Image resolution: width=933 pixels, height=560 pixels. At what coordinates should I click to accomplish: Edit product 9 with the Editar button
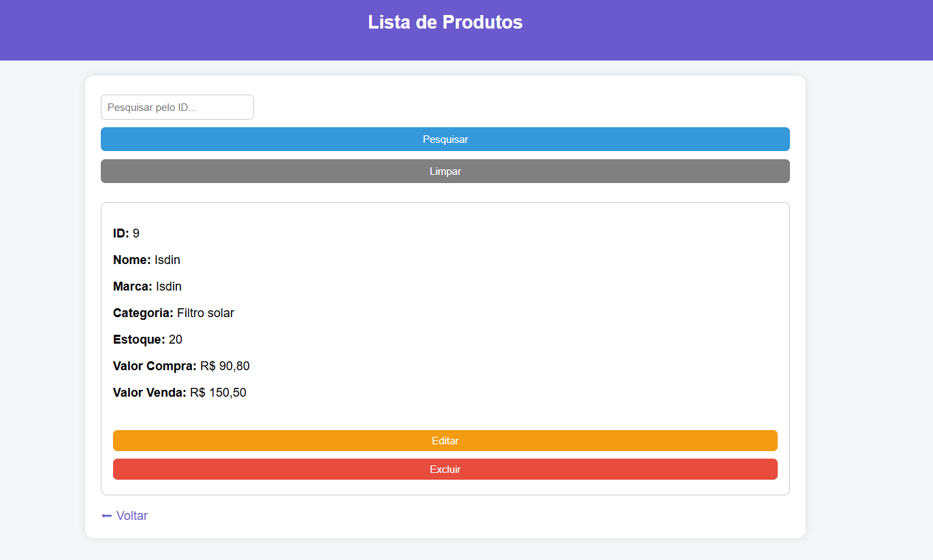point(445,440)
